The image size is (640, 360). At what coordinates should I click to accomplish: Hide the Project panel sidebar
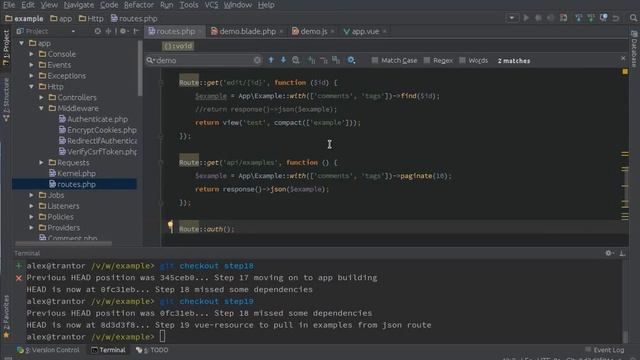tap(136, 31)
